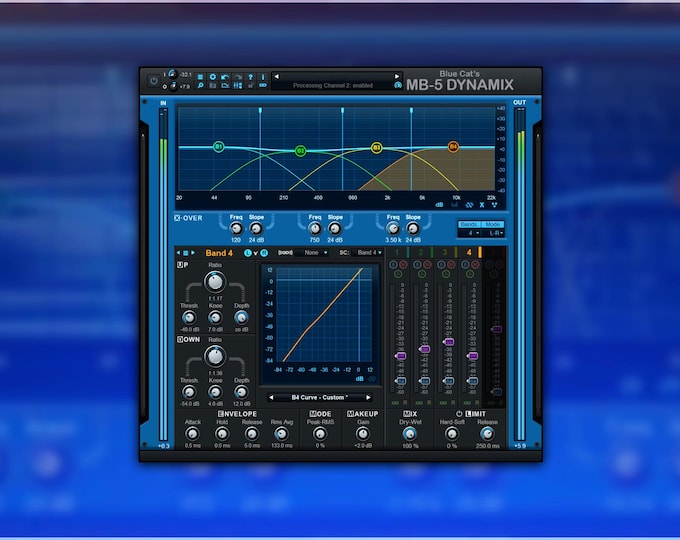Click the circular link icon under spectrum
The height and width of the screenshot is (540, 680).
[x=469, y=205]
